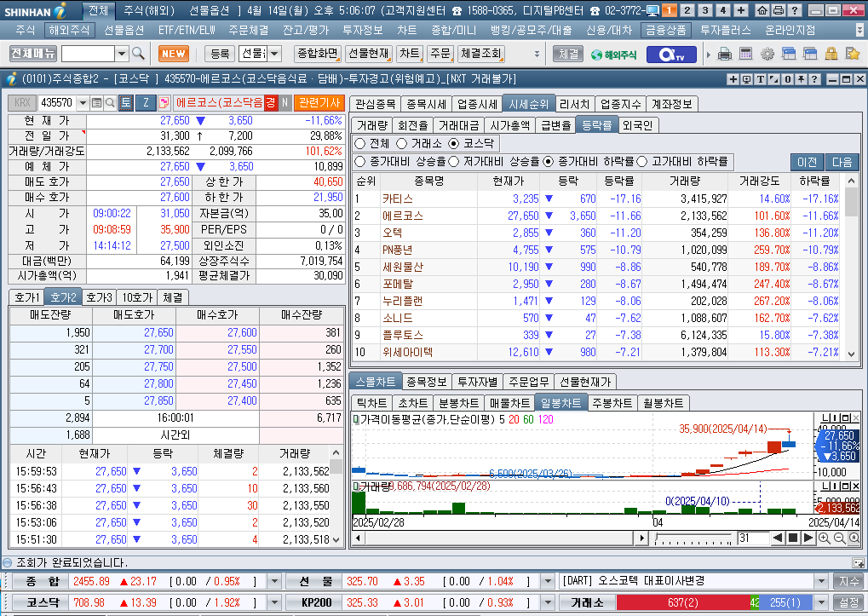Select 고가대비 하락률 radio option
This screenshot has width=868, height=616.
tap(642, 162)
